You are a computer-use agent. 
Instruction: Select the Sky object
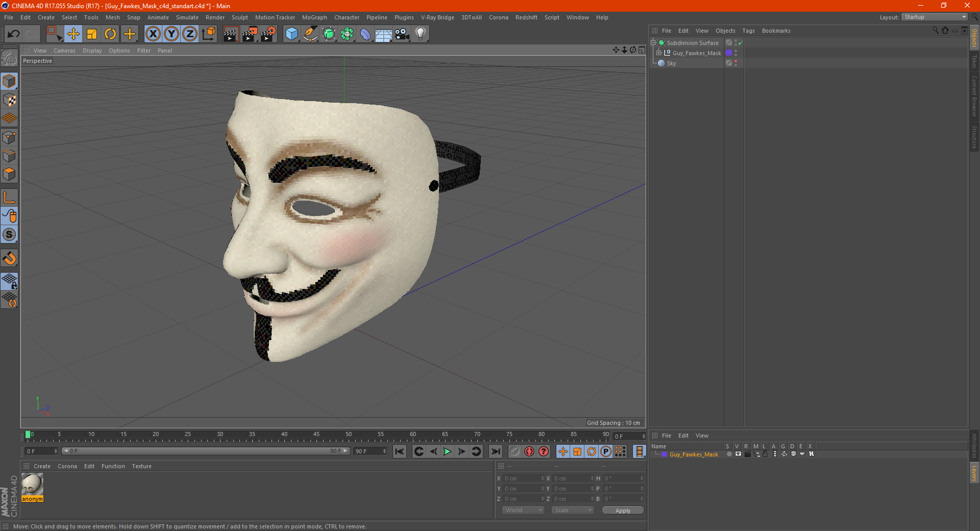point(671,63)
